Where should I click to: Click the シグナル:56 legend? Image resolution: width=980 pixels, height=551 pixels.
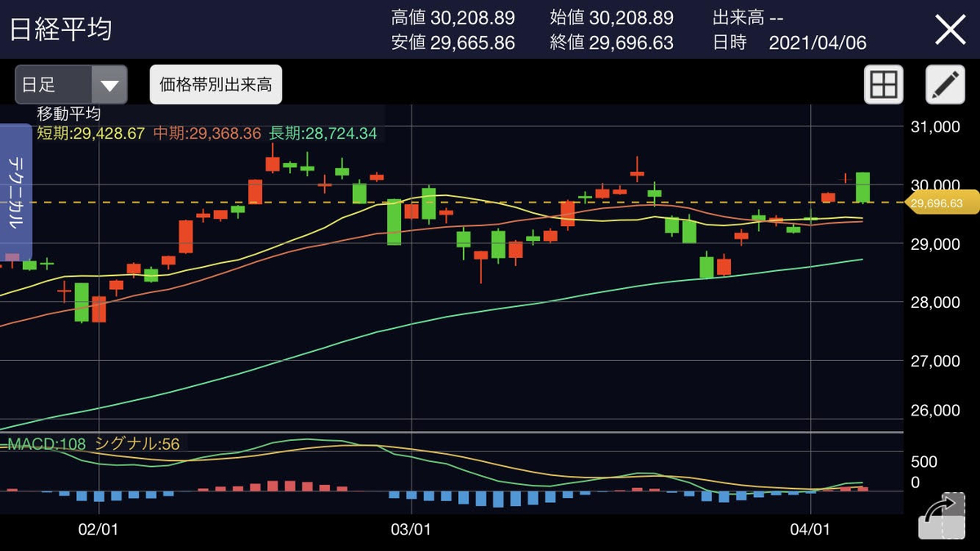click(138, 444)
